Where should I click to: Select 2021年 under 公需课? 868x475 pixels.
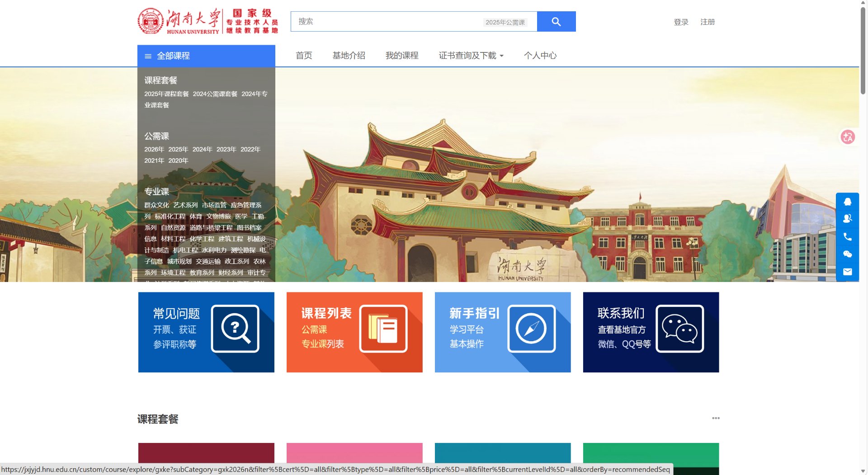pos(154,161)
